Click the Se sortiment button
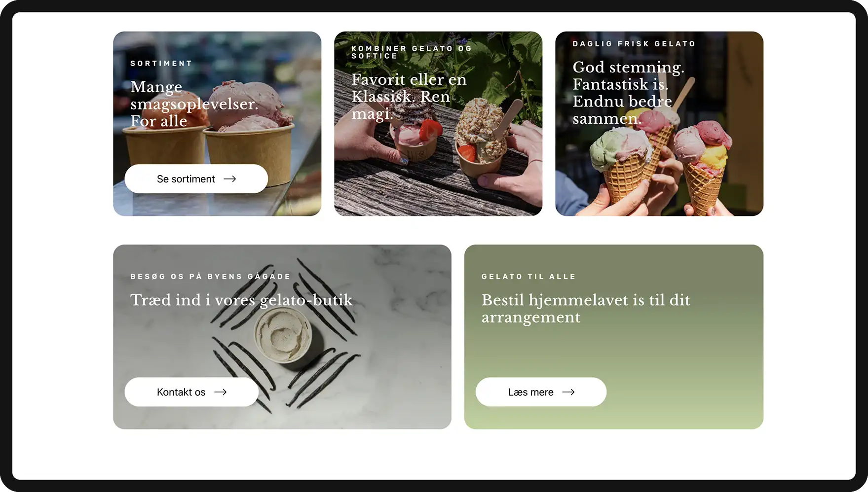Image resolution: width=868 pixels, height=492 pixels. (196, 179)
